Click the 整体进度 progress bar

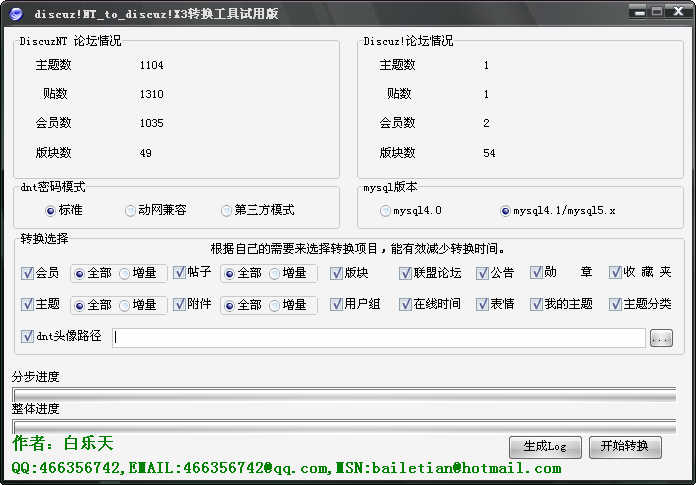344,427
